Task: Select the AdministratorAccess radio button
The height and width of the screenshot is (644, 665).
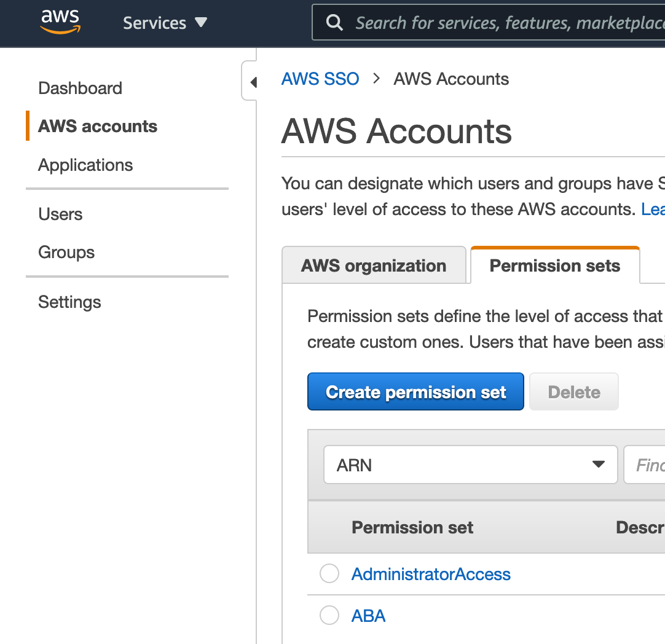Action: click(329, 574)
